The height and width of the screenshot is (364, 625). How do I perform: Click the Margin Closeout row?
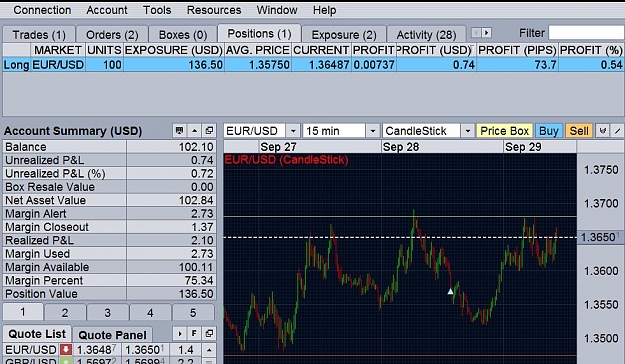pyautogui.click(x=110, y=227)
